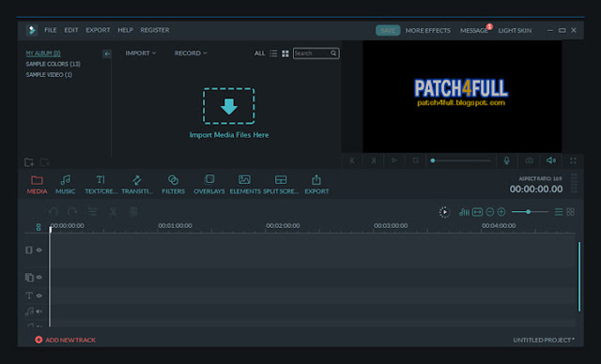Go to previous frame in preview
Image resolution: width=601 pixels, height=364 pixels.
tap(352, 160)
